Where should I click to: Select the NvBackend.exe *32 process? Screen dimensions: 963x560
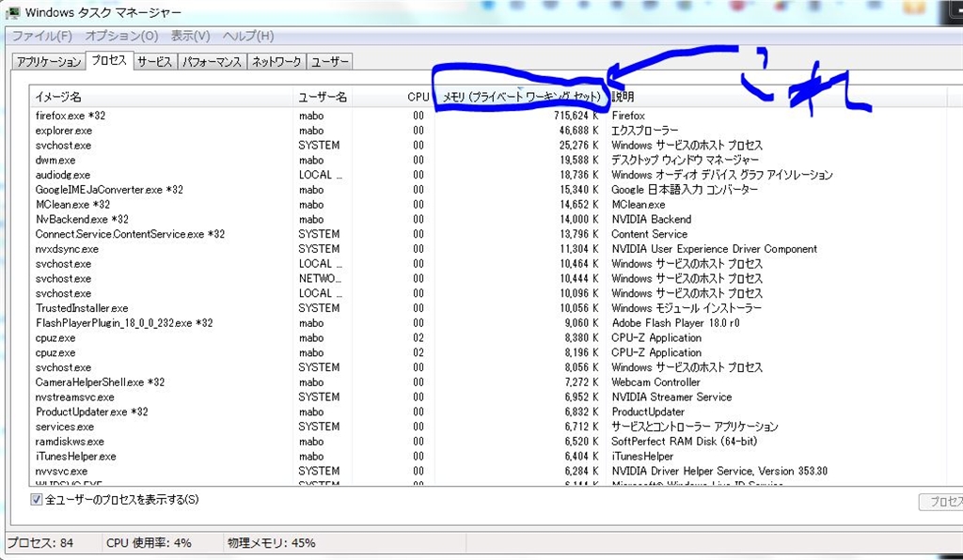click(488, 219)
